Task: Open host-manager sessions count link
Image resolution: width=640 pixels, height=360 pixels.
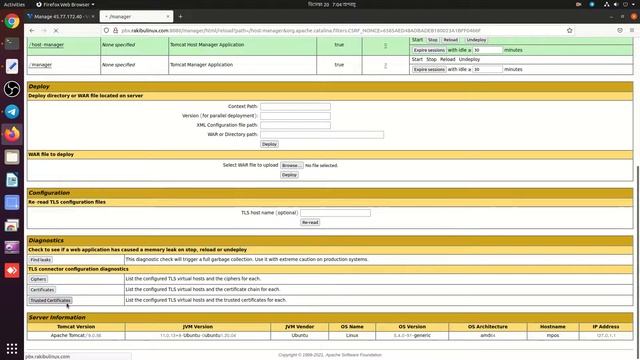Action: pos(385,45)
